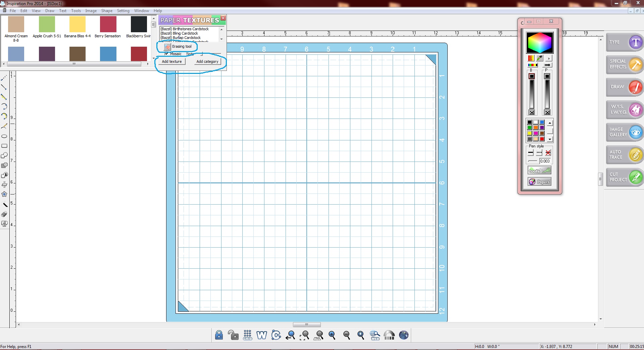Viewport: 644px width, 350px height.
Task: Click the zoom in magnifier icon
Action: (332, 335)
